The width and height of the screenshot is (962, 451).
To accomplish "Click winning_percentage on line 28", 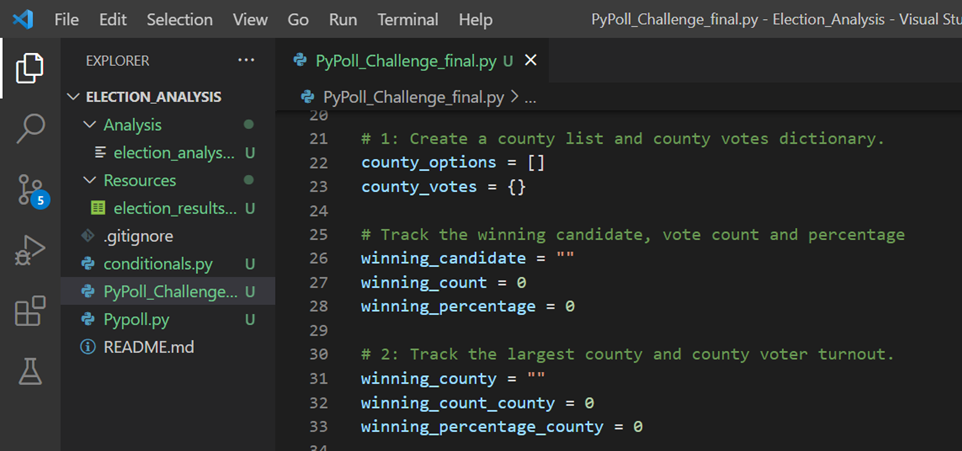I will click(448, 306).
